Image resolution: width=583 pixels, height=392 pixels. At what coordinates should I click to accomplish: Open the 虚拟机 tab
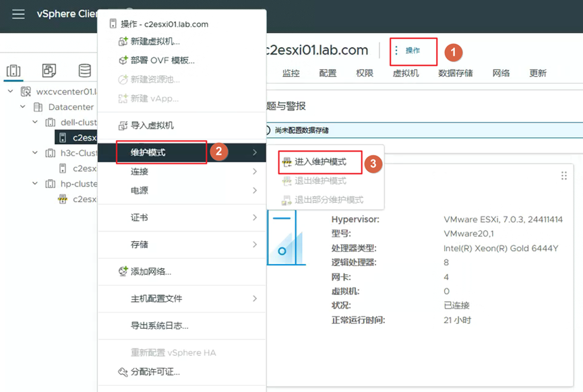pos(406,73)
